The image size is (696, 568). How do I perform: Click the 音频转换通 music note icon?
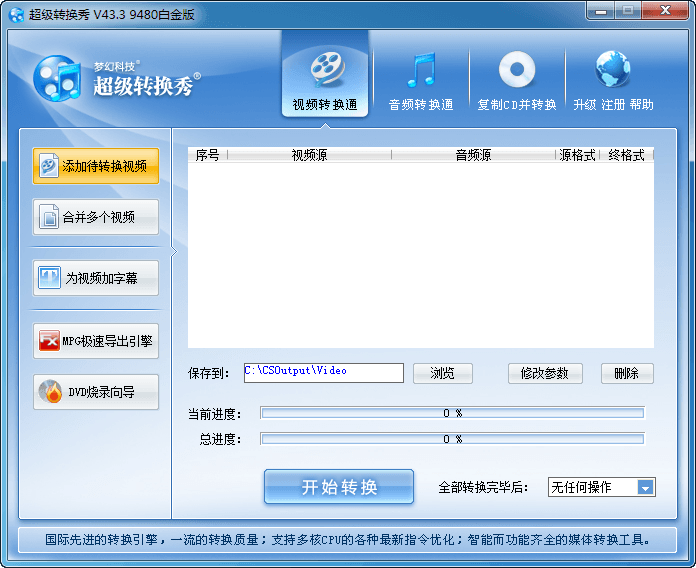click(x=421, y=69)
